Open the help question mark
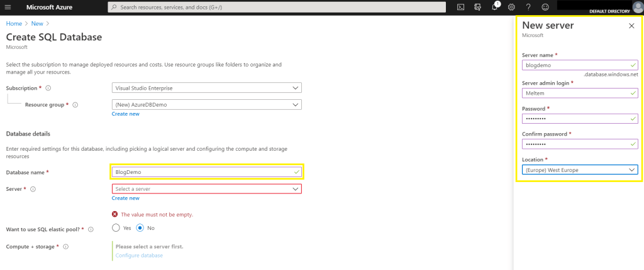 pos(528,7)
